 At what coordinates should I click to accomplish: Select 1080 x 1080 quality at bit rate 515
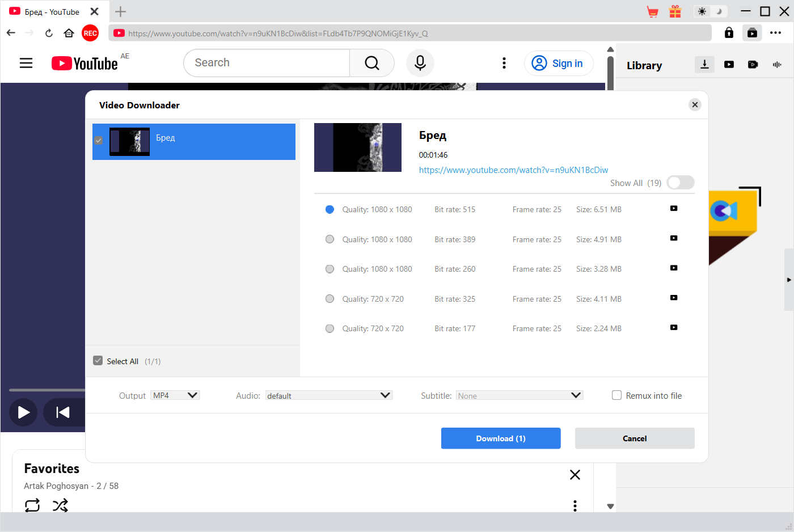pos(330,209)
